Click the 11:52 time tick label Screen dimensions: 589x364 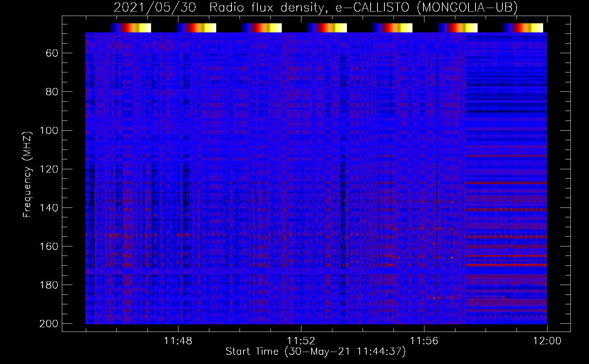click(x=301, y=341)
